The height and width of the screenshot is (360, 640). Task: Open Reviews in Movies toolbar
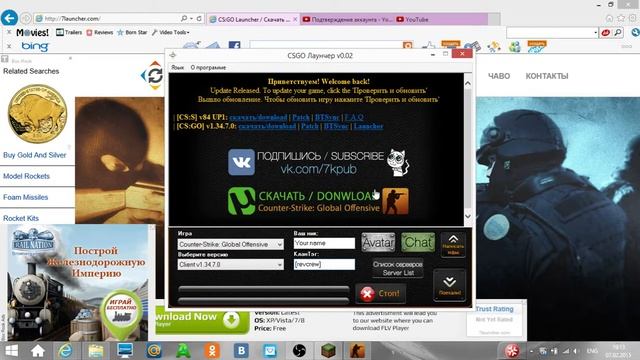(100, 32)
